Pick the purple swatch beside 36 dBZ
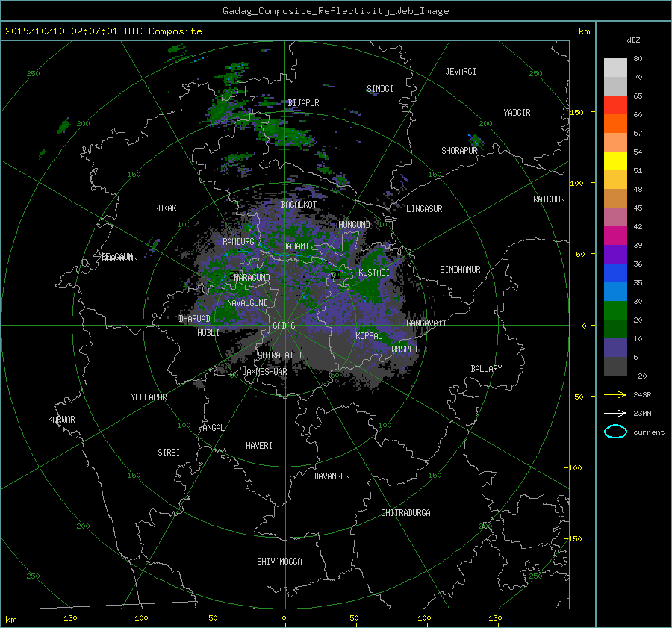672x628 pixels. click(x=615, y=255)
